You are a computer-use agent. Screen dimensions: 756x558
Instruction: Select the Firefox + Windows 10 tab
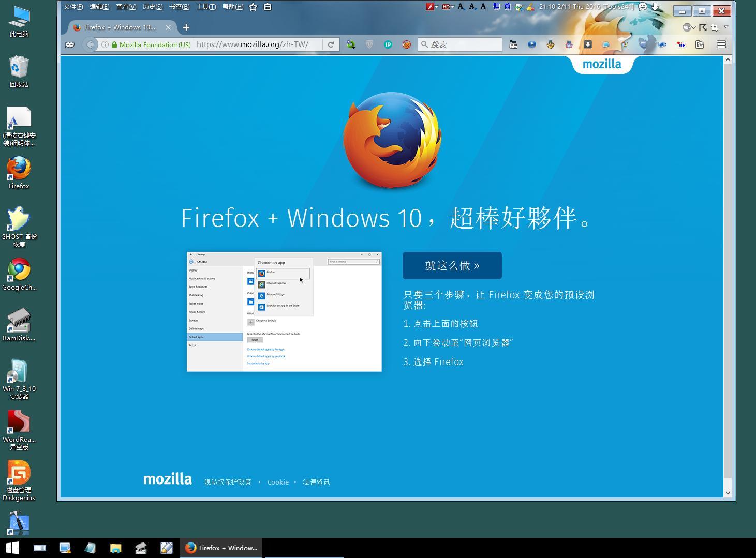click(119, 27)
